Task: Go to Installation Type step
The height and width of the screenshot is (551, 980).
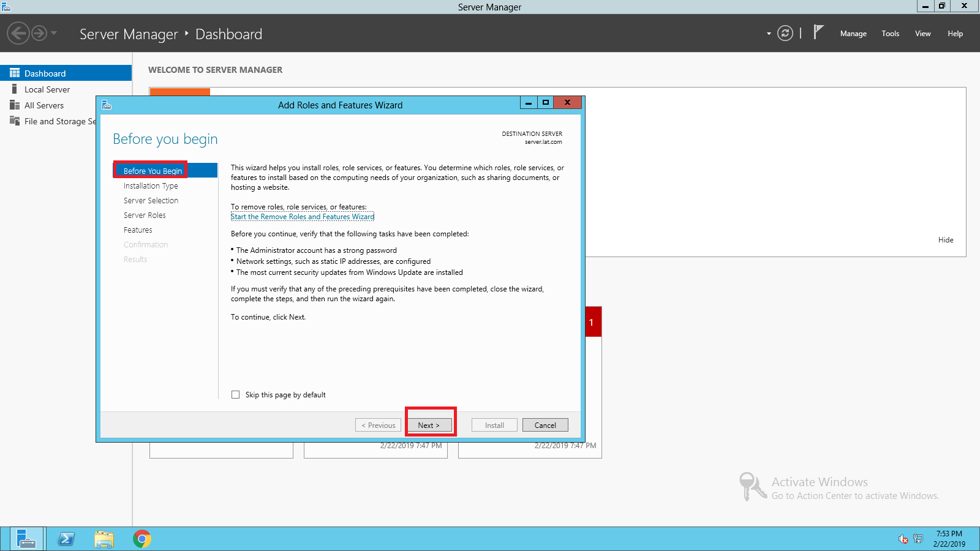Action: click(151, 186)
